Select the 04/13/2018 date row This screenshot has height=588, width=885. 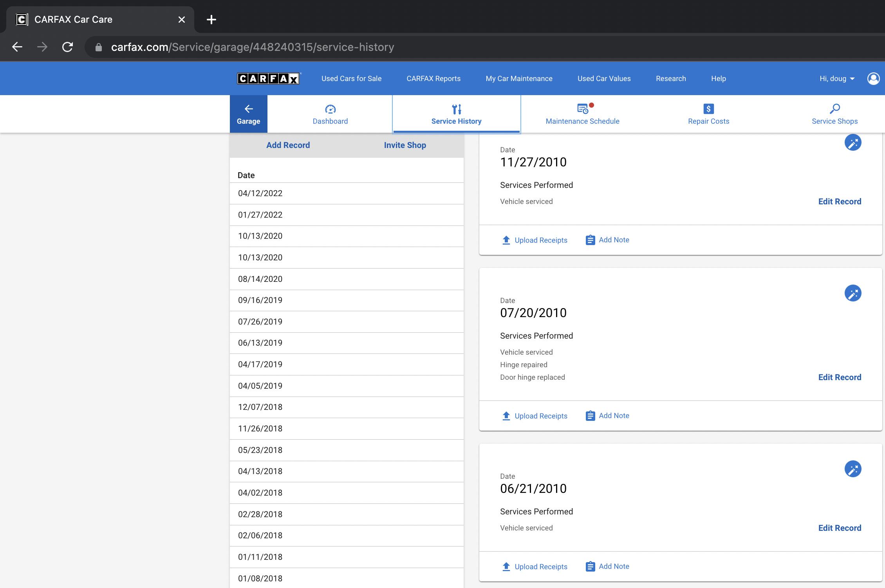347,471
